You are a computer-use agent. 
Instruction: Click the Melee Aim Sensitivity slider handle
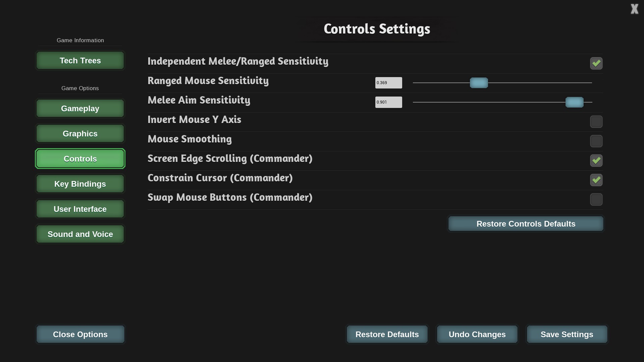(574, 102)
